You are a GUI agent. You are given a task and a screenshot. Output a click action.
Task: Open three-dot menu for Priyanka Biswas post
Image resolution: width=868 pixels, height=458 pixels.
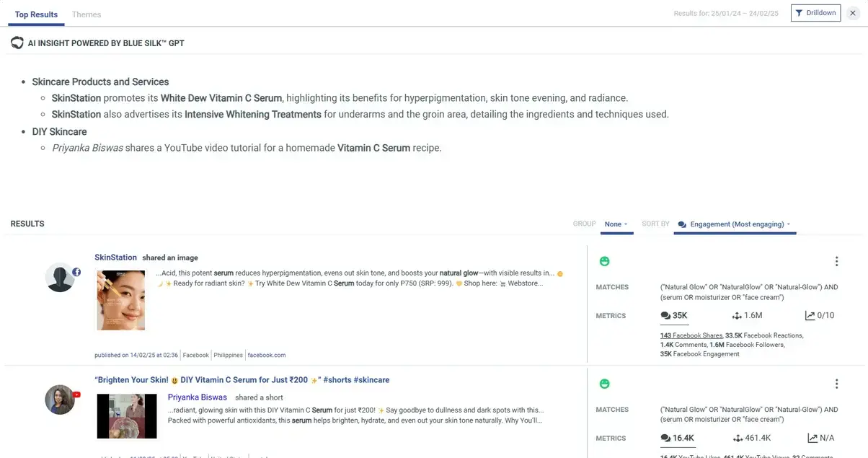point(836,384)
